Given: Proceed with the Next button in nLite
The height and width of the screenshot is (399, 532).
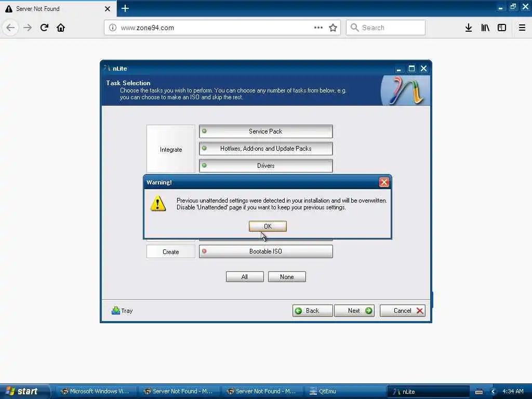Looking at the screenshot, I should click(354, 311).
